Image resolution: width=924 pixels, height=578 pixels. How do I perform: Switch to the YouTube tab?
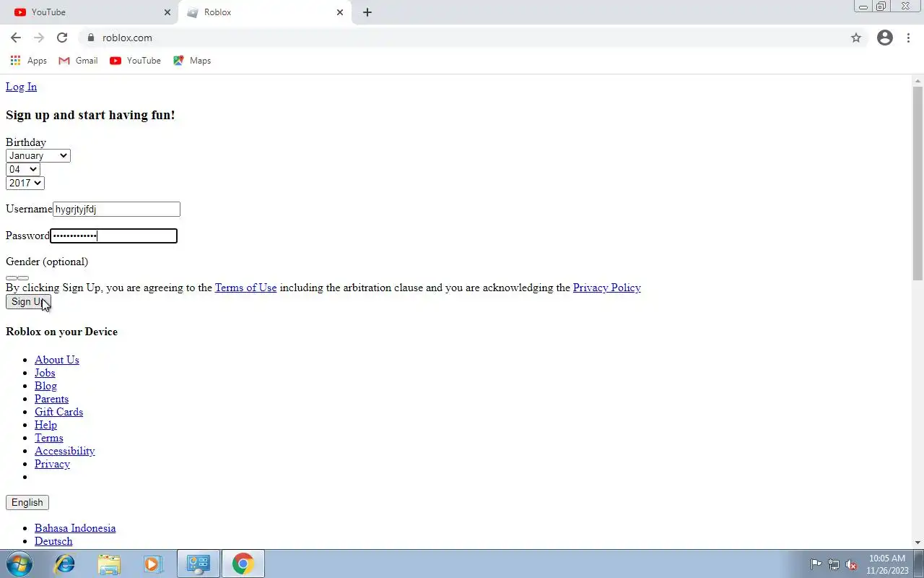[90, 12]
